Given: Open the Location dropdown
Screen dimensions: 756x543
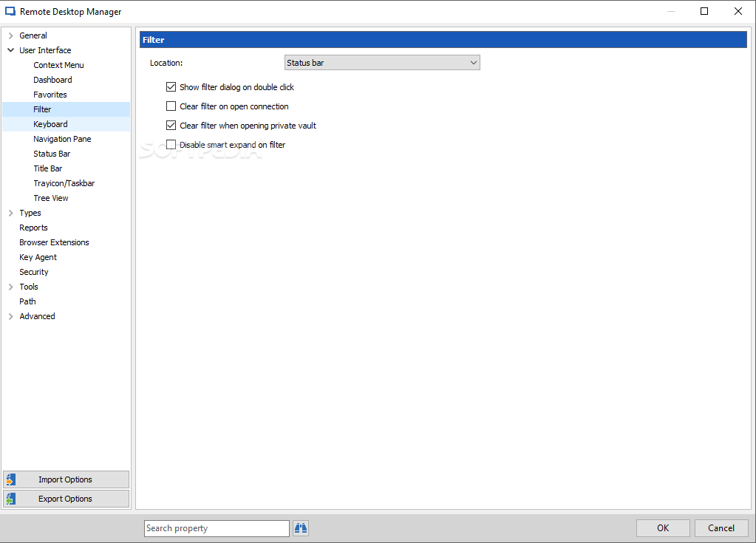Looking at the screenshot, I should pos(382,63).
